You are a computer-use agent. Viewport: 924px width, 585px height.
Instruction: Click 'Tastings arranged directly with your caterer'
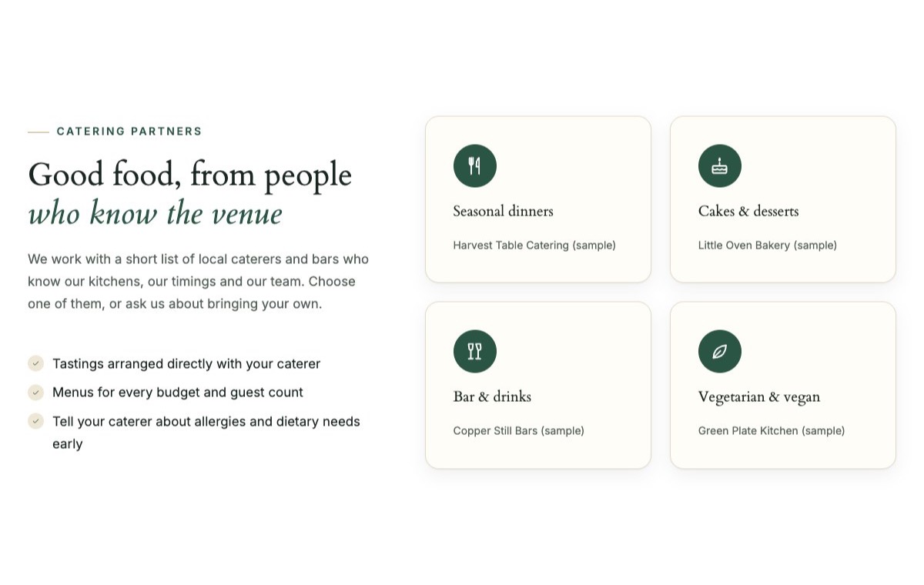click(x=186, y=363)
